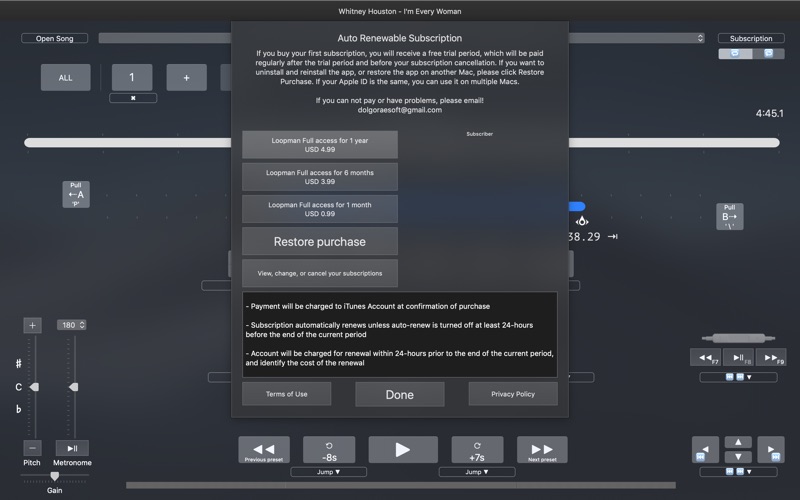This screenshot has width=800, height=500.
Task: Click the loop end handle marker icon
Action: (582, 221)
